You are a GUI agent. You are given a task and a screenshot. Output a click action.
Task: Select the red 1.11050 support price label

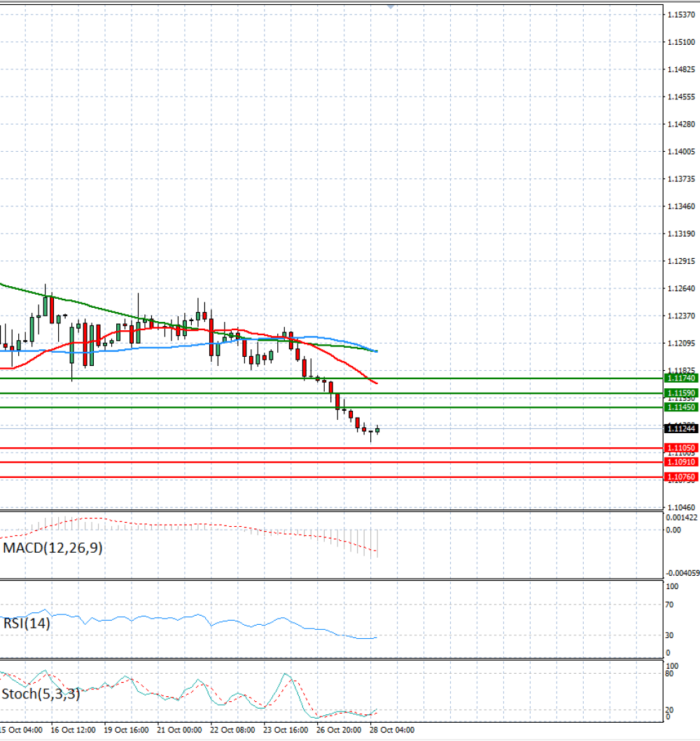click(x=681, y=448)
